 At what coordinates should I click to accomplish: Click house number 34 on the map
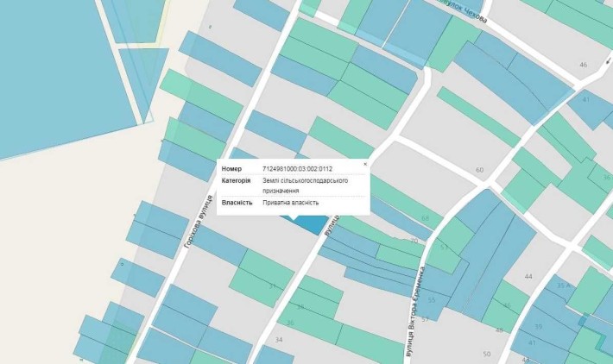tap(278, 340)
